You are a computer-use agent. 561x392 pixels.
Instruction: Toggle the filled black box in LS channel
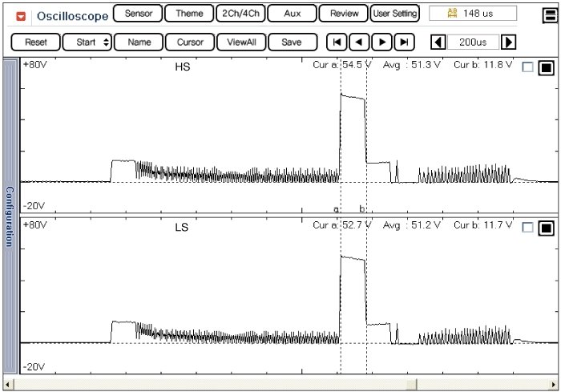(547, 228)
